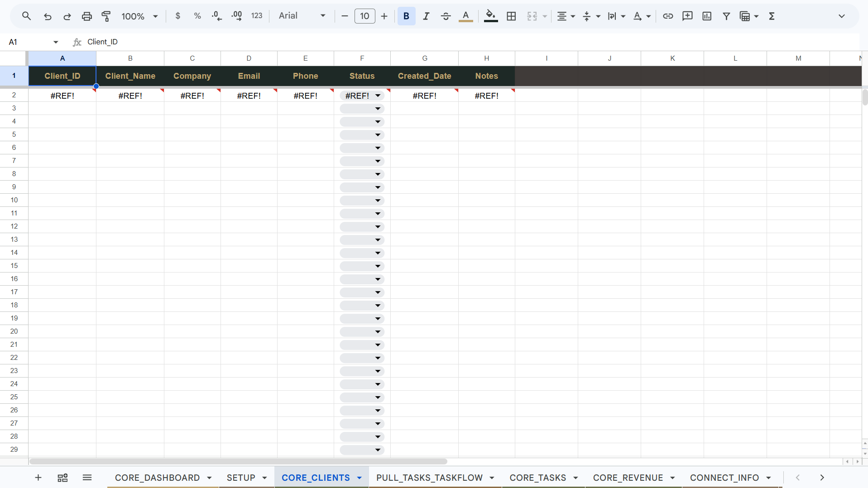This screenshot has width=868, height=488.
Task: Click the Insert link icon
Action: [668, 16]
